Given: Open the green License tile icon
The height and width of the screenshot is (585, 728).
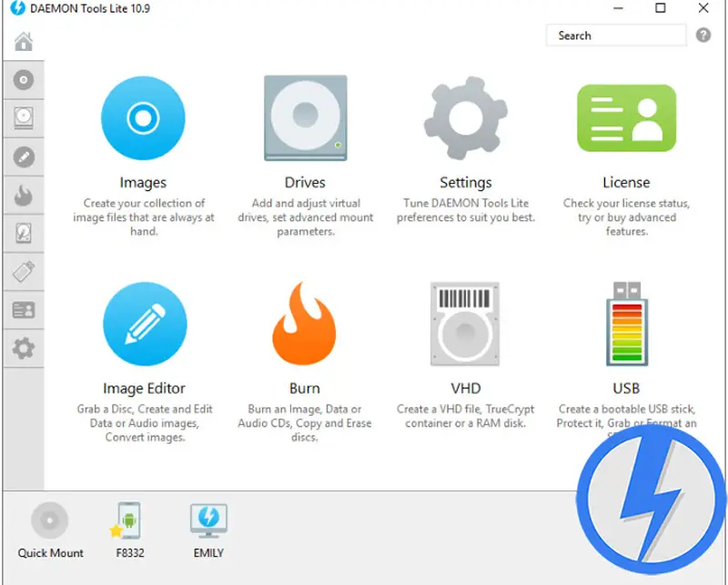Looking at the screenshot, I should (x=626, y=118).
